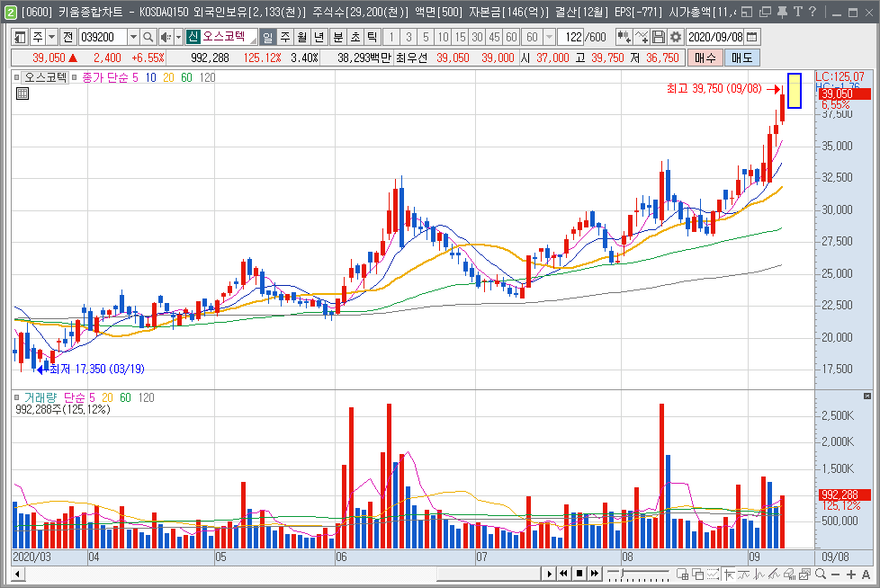The height and width of the screenshot is (588, 880).
Task: Click the bottom toolbar overlapping windows icon
Action: pyautogui.click(x=698, y=574)
